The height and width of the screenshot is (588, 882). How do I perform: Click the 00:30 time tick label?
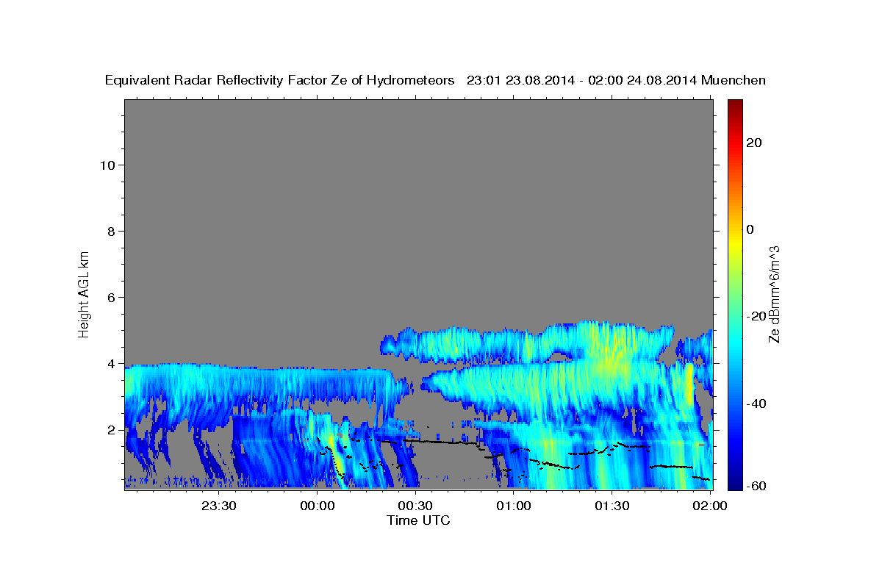[x=415, y=506]
